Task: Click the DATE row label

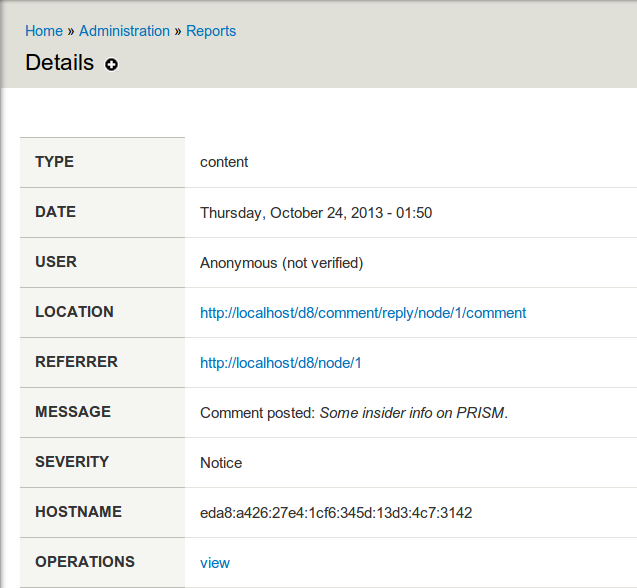Action: [x=56, y=212]
